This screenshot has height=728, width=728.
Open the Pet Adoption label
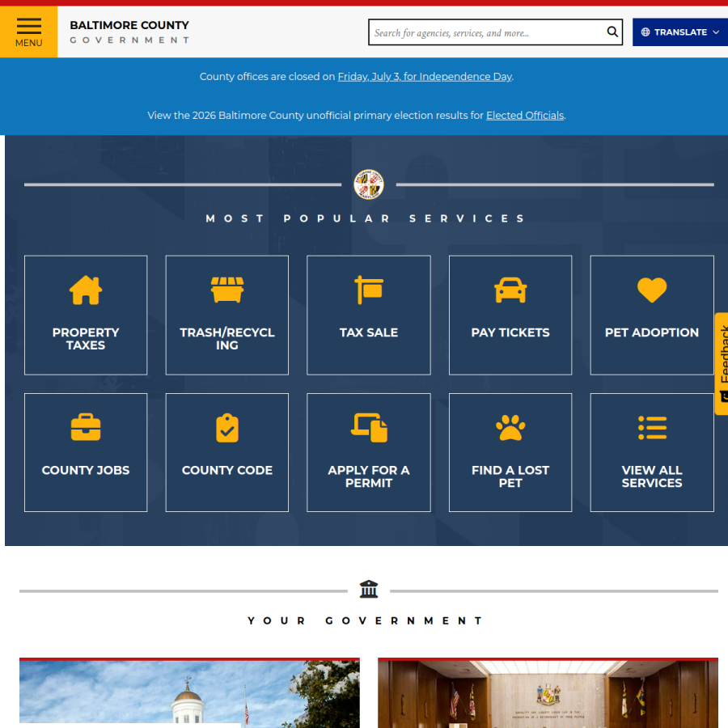652,332
